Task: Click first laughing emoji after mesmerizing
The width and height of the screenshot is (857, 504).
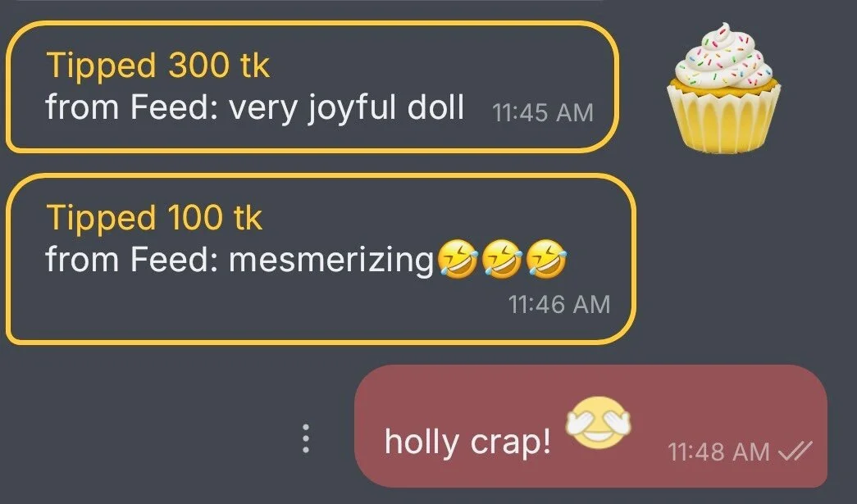Action: pos(458,259)
